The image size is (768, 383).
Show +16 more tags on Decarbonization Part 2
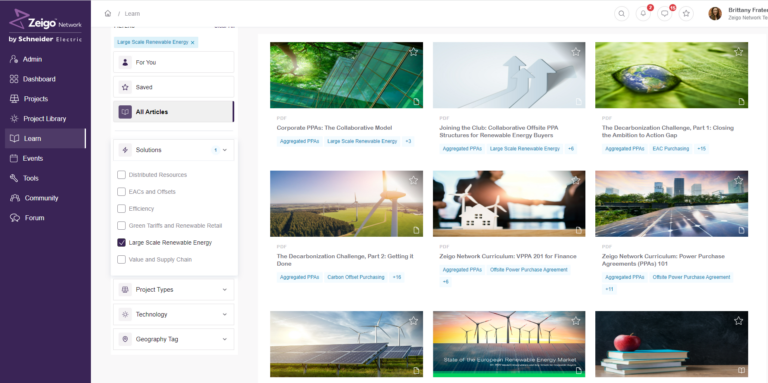pyautogui.click(x=397, y=277)
